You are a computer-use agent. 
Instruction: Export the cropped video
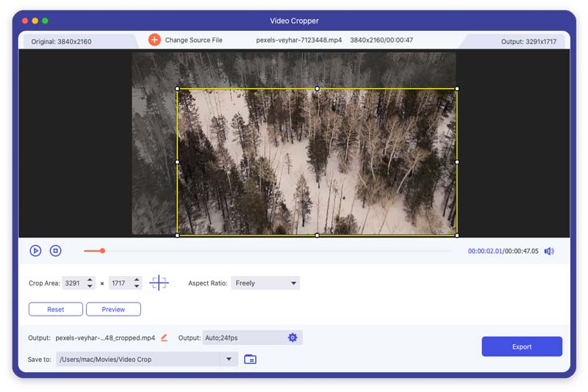coord(522,346)
